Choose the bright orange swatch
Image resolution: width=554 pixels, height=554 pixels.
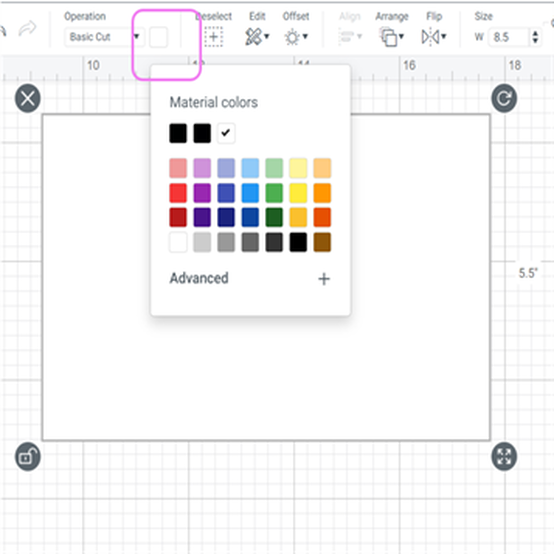(322, 193)
